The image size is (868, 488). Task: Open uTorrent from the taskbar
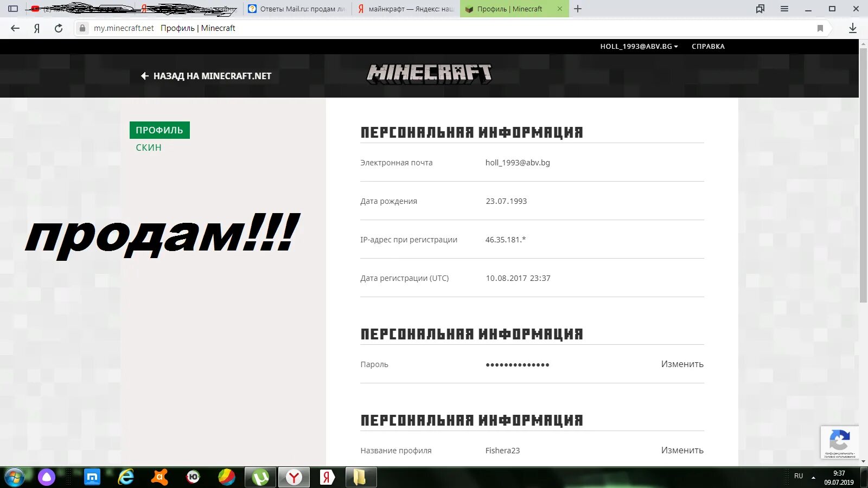[260, 477]
